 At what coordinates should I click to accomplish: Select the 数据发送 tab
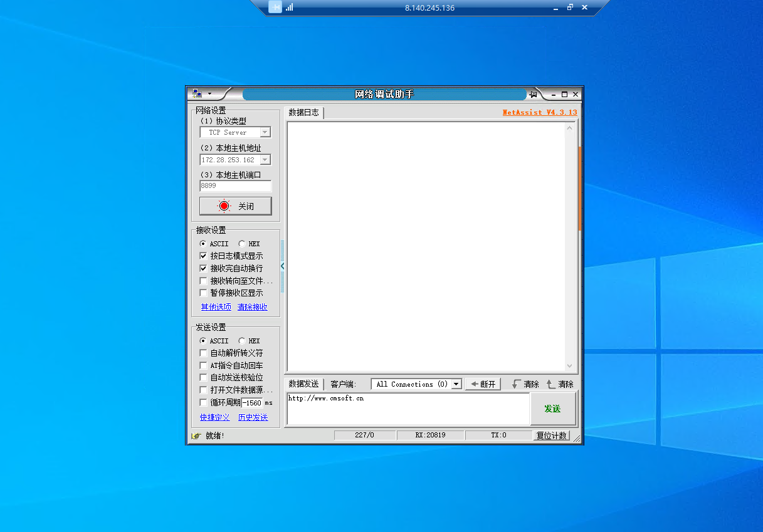[303, 384]
